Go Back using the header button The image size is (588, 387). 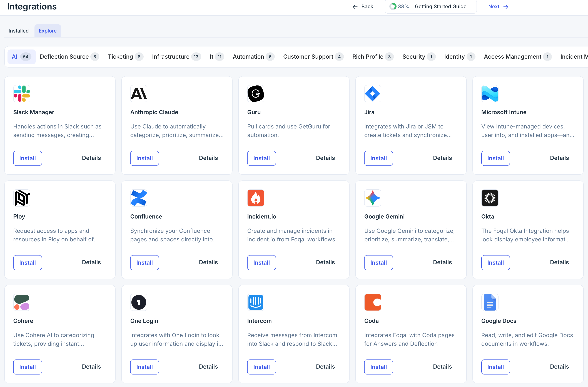[x=363, y=7]
